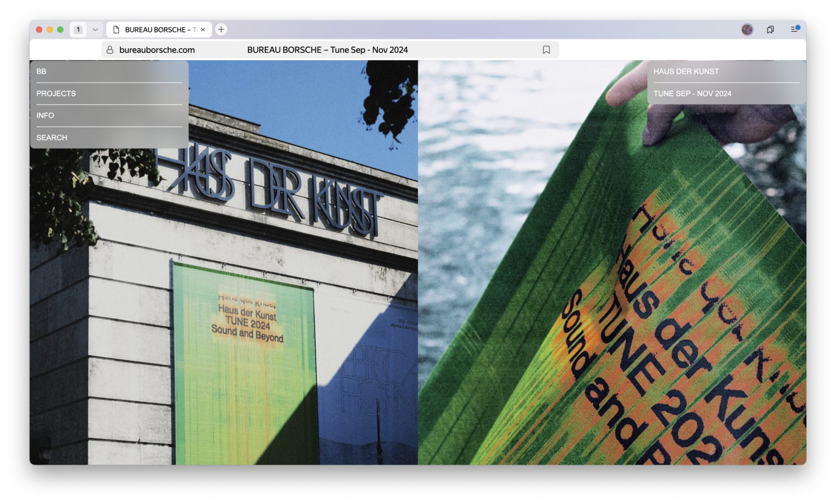The height and width of the screenshot is (504, 836).
Task: Maximize the browser window with green button
Action: [x=60, y=30]
